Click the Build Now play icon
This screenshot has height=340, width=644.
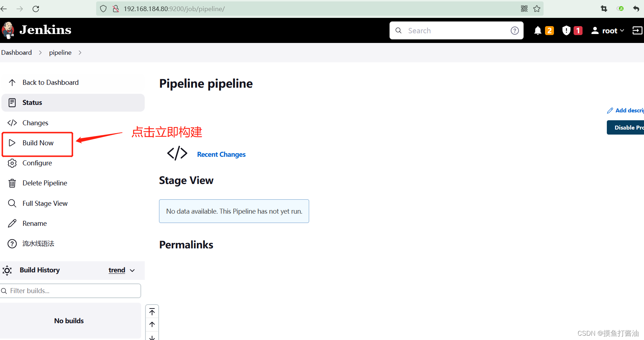tap(12, 143)
